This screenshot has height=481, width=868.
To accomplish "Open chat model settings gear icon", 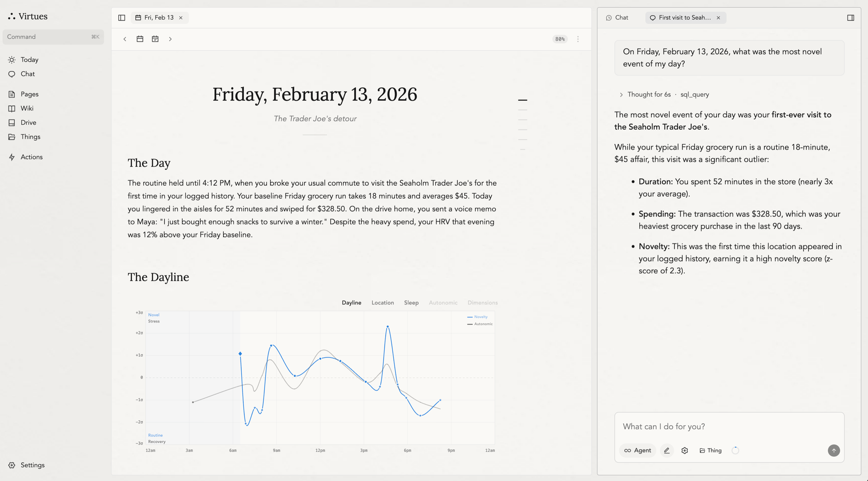I will (685, 450).
